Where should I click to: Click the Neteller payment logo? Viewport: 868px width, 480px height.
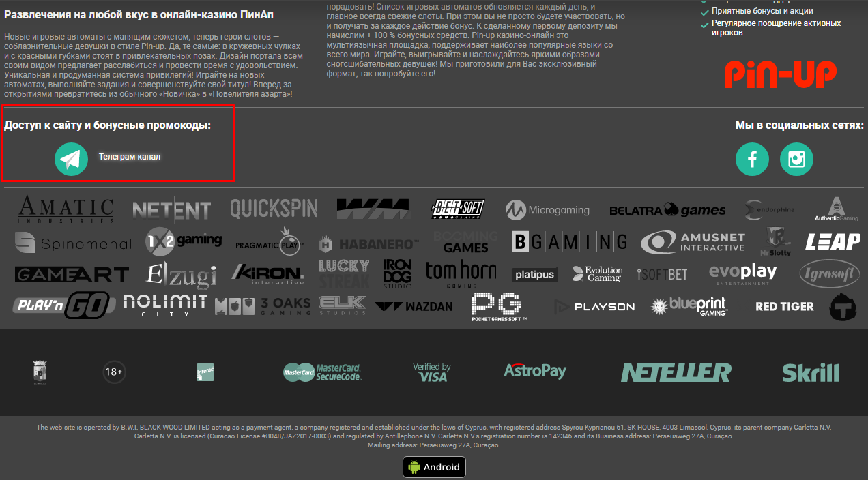pyautogui.click(x=676, y=372)
